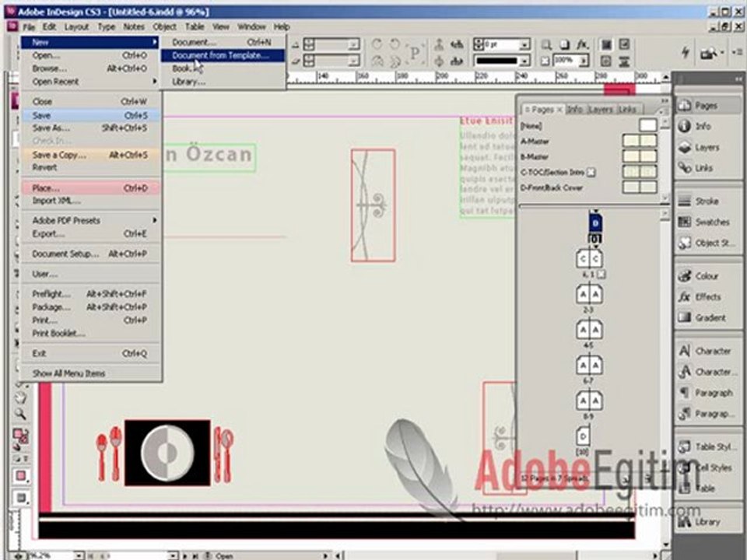This screenshot has width=747, height=560.
Task: Open the Object Styles panel in dock
Action: (x=707, y=243)
